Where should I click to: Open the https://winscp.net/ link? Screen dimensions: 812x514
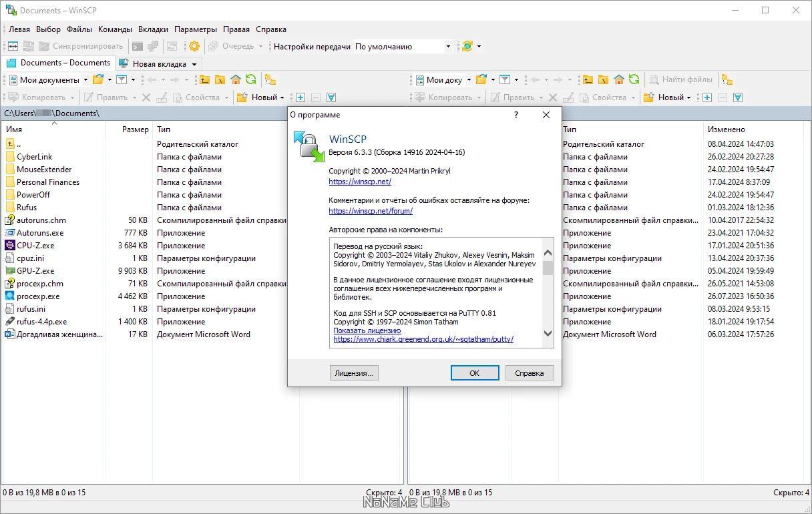[x=360, y=182]
